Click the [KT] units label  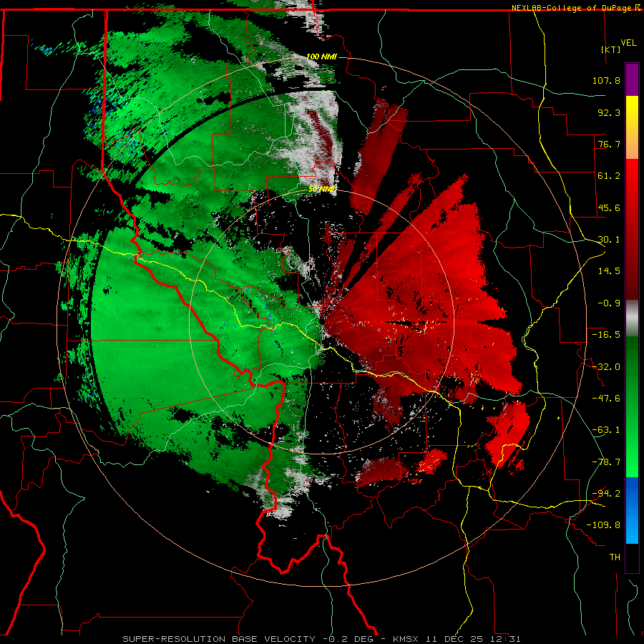(611, 49)
